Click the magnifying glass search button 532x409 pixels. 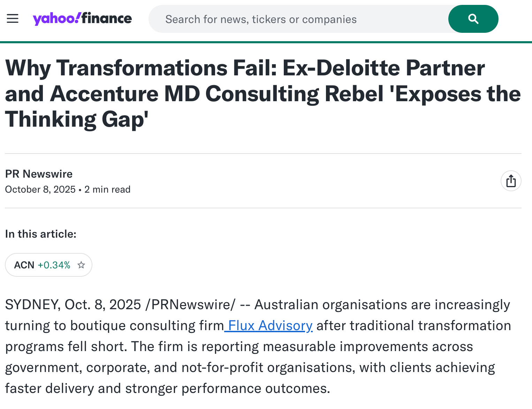pos(473,19)
